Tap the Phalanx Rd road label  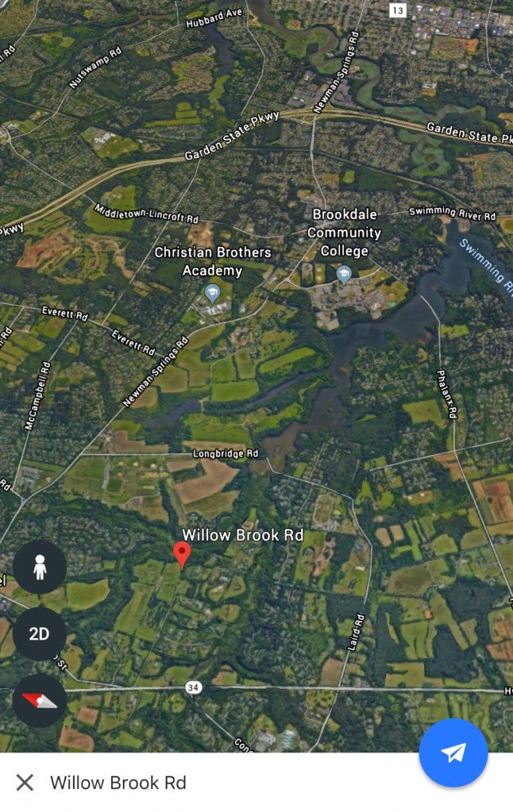pyautogui.click(x=446, y=394)
